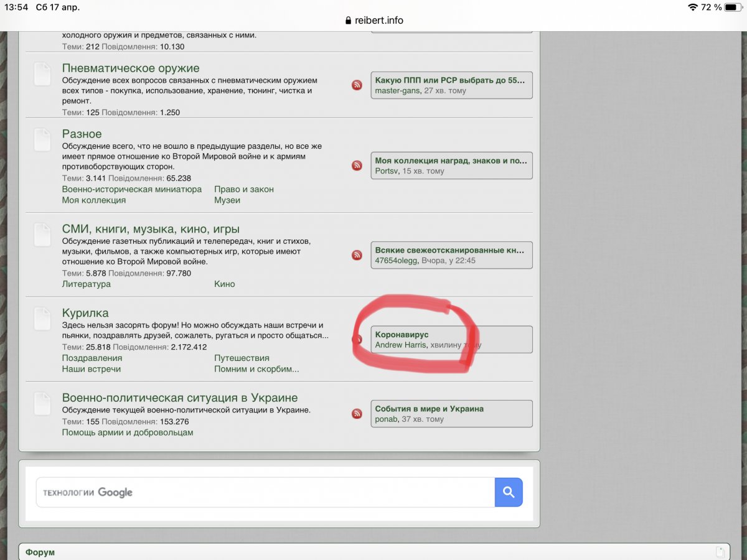Screen dimensions: 747x560
Task: Open RSS feed for Разное forum
Action: tap(357, 166)
